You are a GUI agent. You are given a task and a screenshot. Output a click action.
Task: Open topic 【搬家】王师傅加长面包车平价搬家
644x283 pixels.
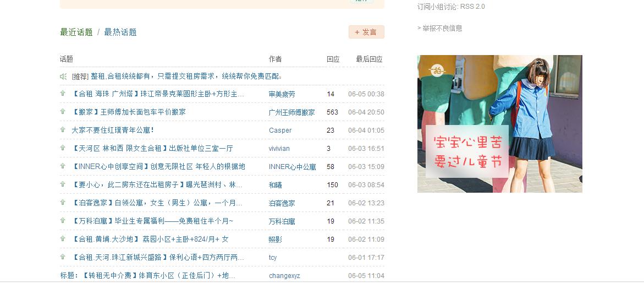tap(129, 112)
